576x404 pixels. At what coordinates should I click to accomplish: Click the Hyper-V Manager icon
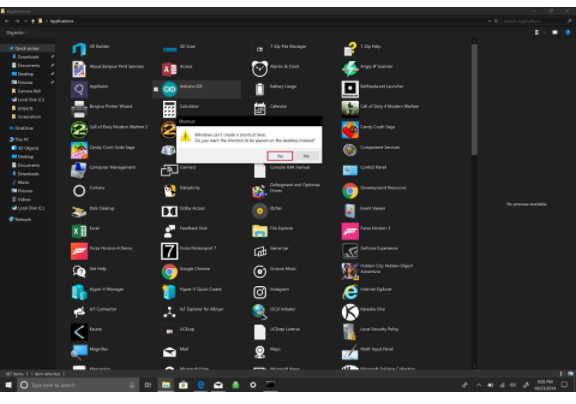[79, 292]
